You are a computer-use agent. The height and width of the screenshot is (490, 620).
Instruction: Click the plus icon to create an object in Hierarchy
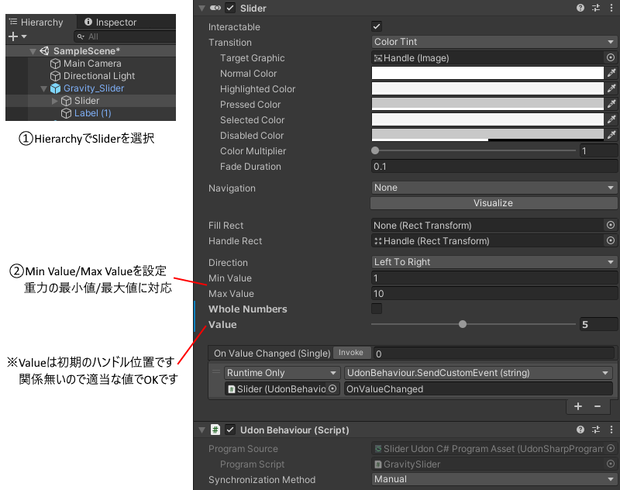tap(13, 36)
